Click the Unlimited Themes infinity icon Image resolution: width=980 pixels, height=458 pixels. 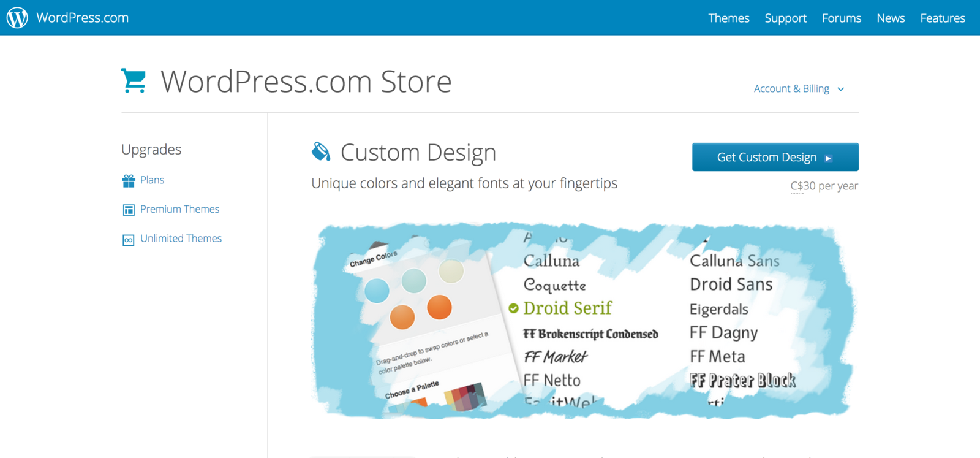pos(129,239)
